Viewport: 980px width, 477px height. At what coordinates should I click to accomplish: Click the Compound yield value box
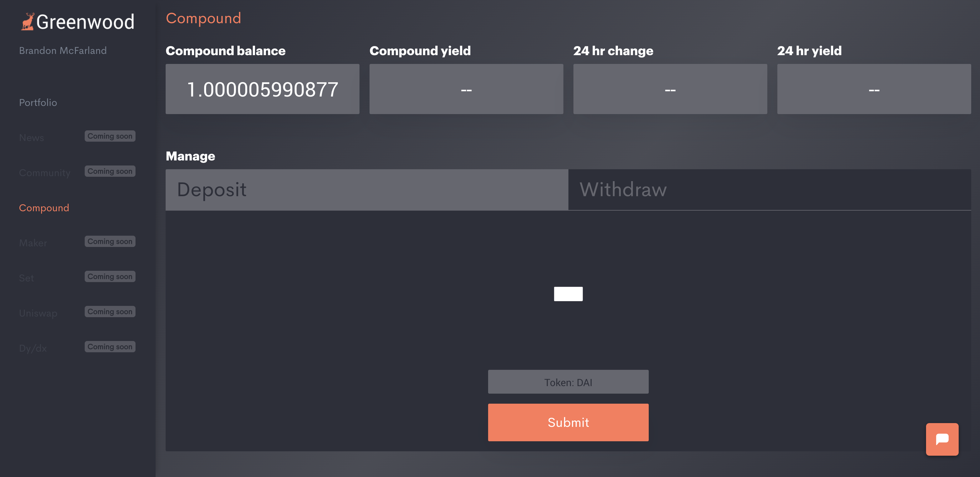pyautogui.click(x=466, y=89)
